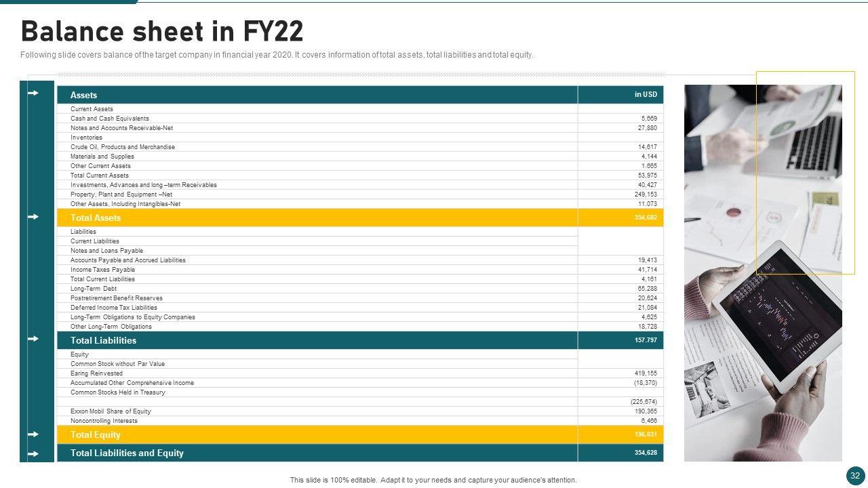Screen dimensions: 868x488
Task: Select the arrow next to Total Assets
Action: click(x=33, y=217)
